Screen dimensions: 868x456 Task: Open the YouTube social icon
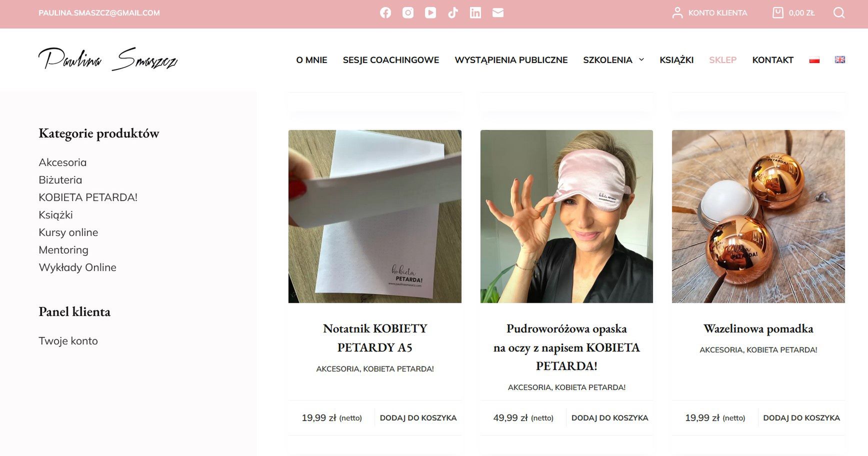pos(430,13)
